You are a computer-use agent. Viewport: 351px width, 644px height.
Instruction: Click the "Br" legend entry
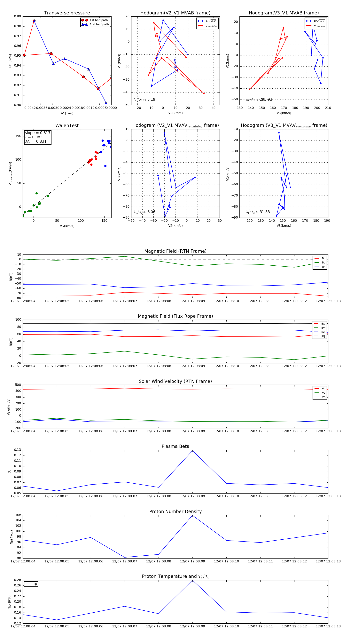point(320,259)
